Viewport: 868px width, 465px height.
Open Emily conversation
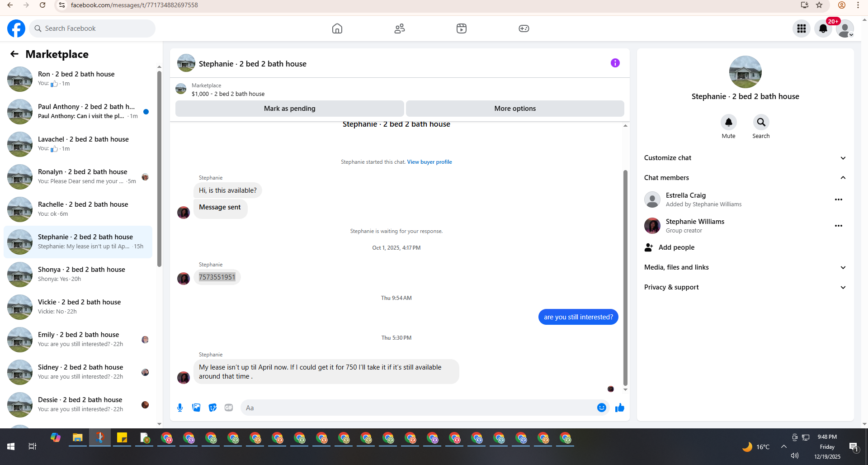78,340
